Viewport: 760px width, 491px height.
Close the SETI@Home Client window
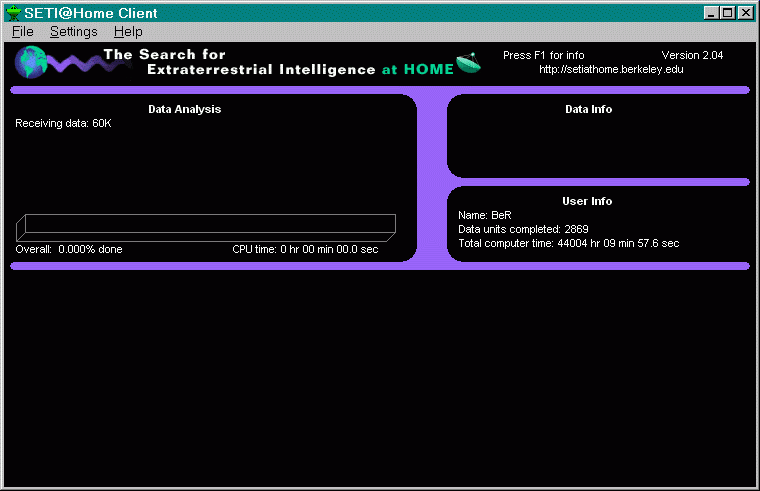(x=746, y=13)
